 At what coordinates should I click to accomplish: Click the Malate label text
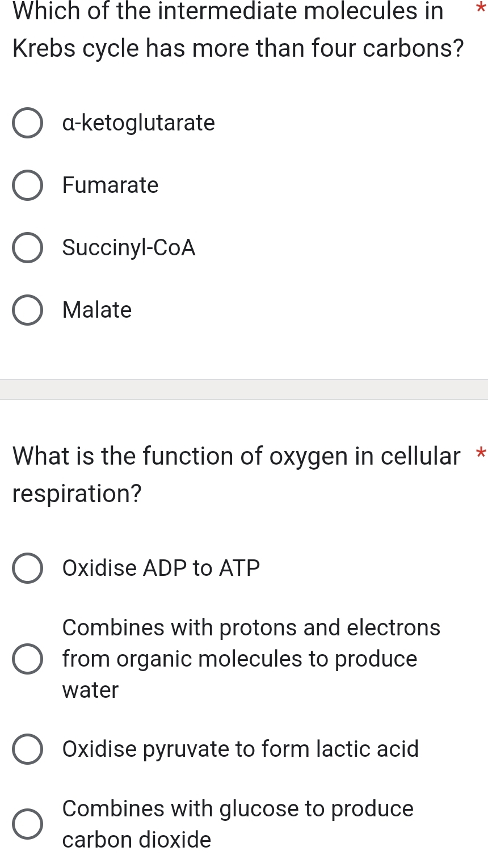tap(97, 310)
